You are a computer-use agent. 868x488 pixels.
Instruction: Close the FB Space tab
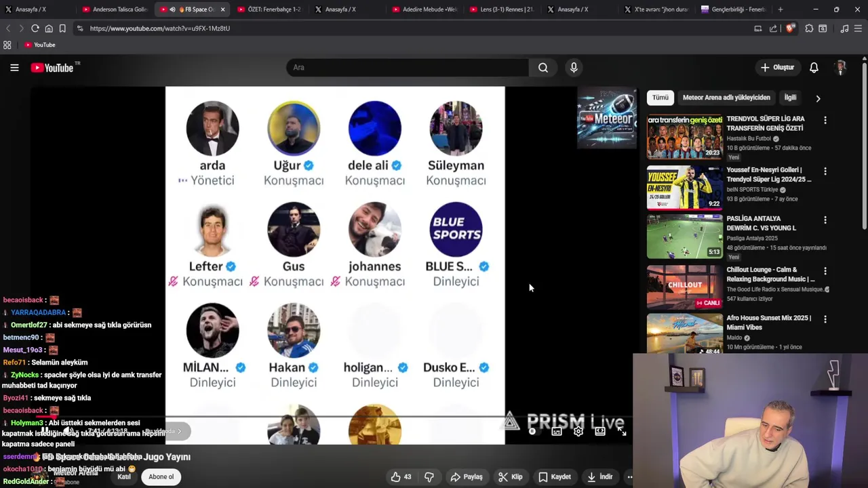[222, 9]
